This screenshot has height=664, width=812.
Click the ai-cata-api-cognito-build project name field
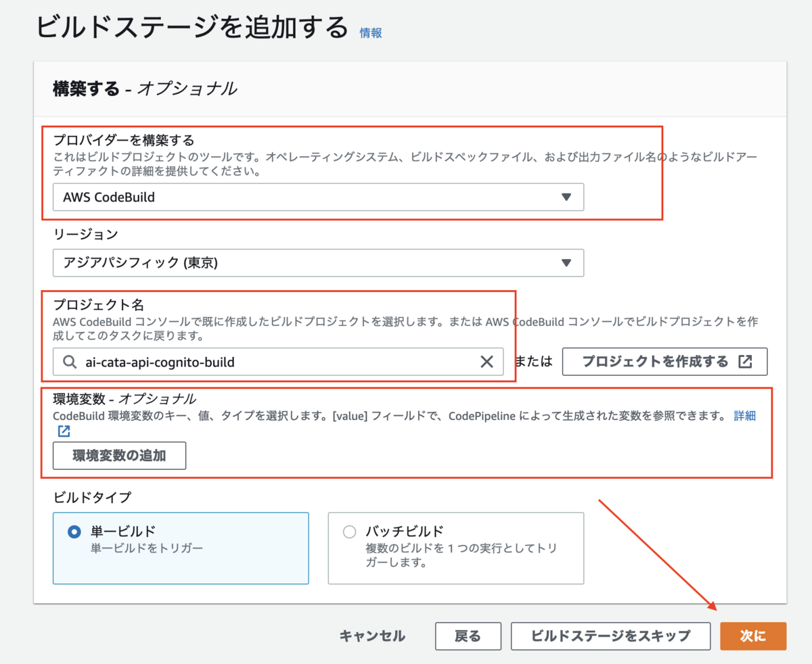278,362
